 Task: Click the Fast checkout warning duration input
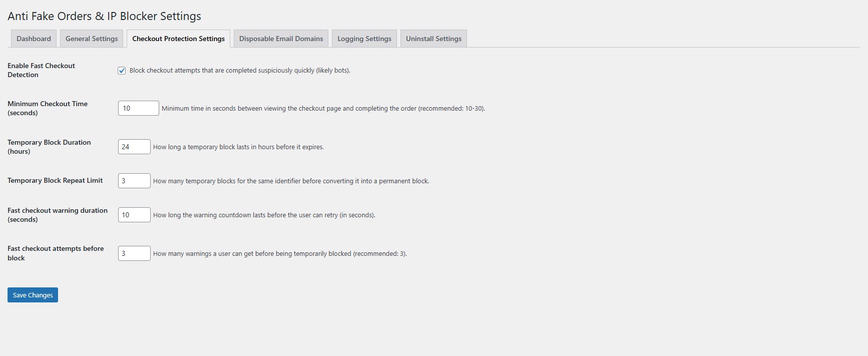coord(134,215)
